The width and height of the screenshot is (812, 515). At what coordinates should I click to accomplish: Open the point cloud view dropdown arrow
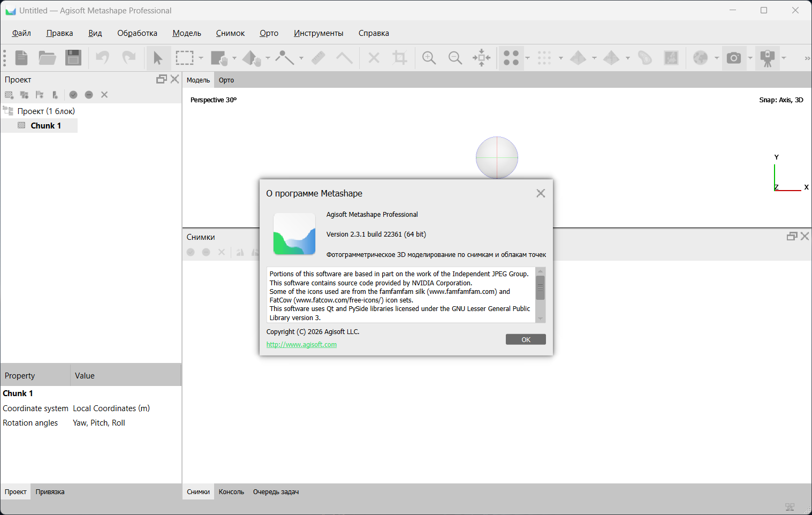[x=527, y=58]
